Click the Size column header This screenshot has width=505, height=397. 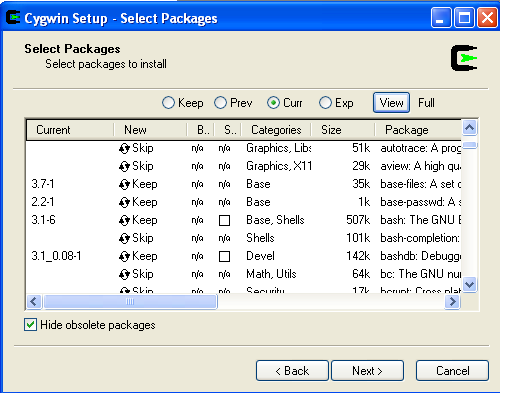(343, 130)
